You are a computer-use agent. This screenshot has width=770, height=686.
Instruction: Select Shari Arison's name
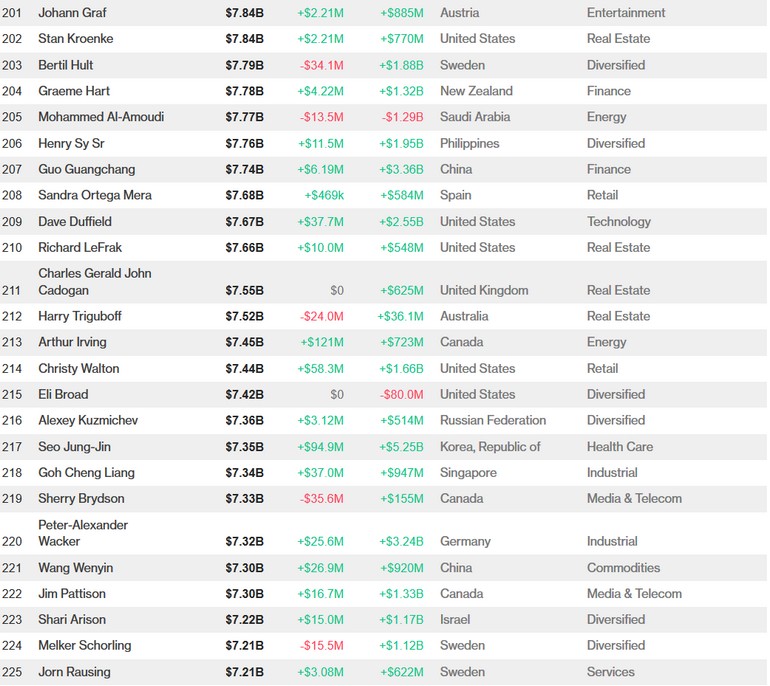point(72,620)
